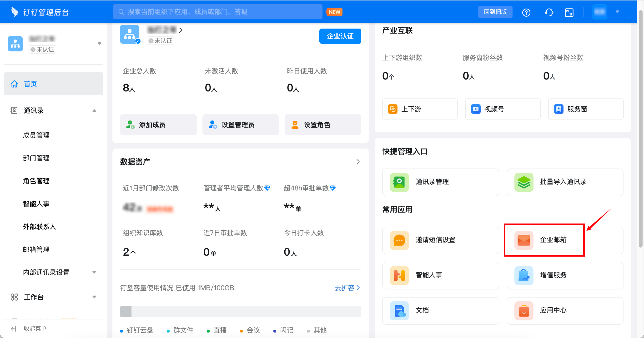Open 部门管理 in the sidebar
The width and height of the screenshot is (644, 338).
click(36, 158)
